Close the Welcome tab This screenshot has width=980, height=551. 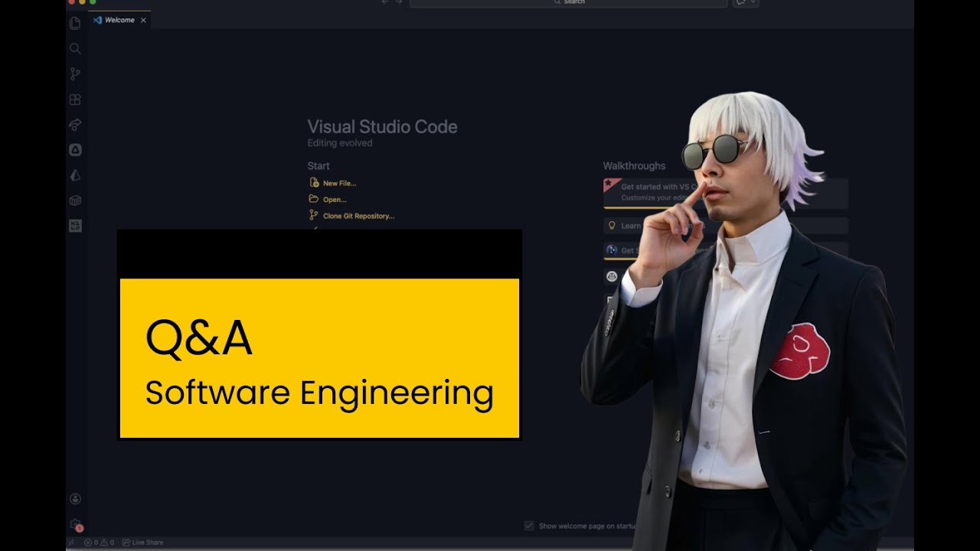(143, 21)
